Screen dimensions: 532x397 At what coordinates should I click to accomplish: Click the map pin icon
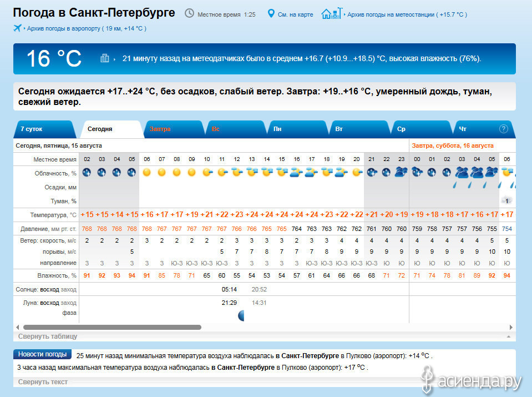(x=271, y=14)
